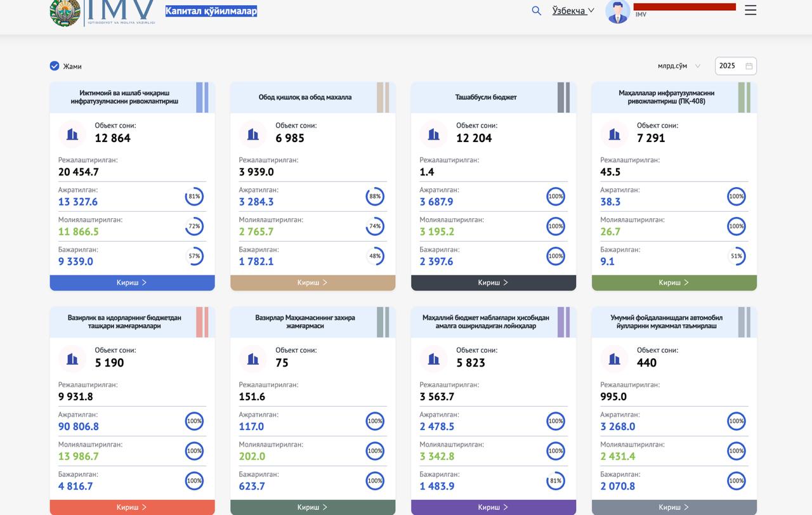
Task: Click the Ажратилган value 90 806.8
Action: coord(79,427)
